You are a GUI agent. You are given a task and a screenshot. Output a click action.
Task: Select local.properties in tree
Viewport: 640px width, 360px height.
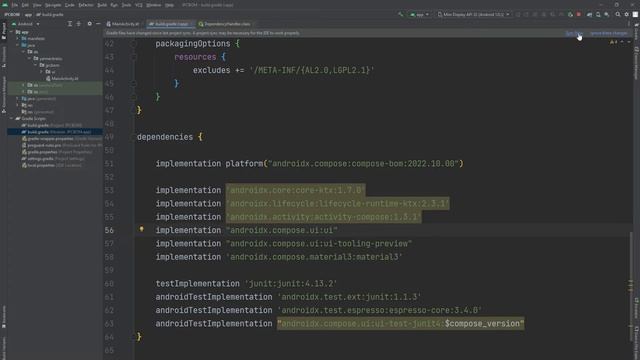coord(52,165)
